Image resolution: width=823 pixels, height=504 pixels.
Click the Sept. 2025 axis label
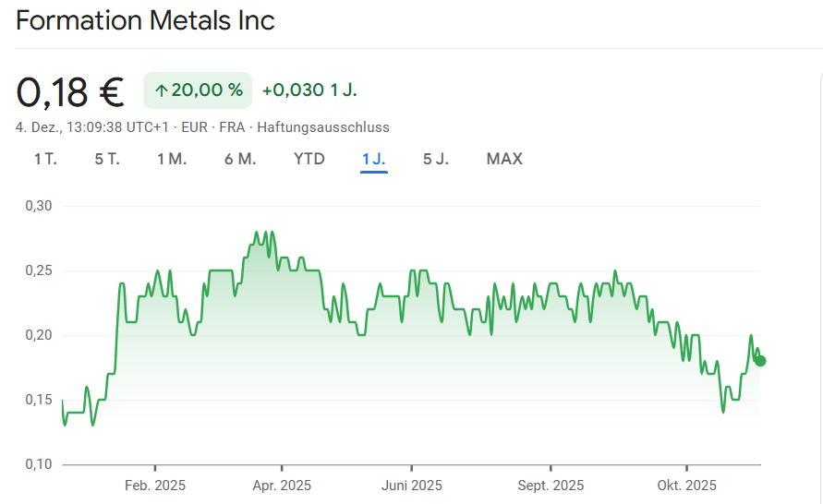click(551, 486)
